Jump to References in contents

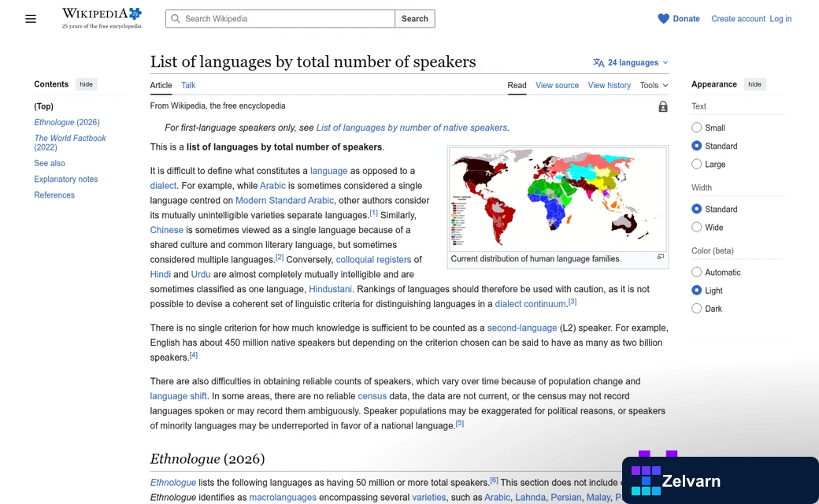54,195
